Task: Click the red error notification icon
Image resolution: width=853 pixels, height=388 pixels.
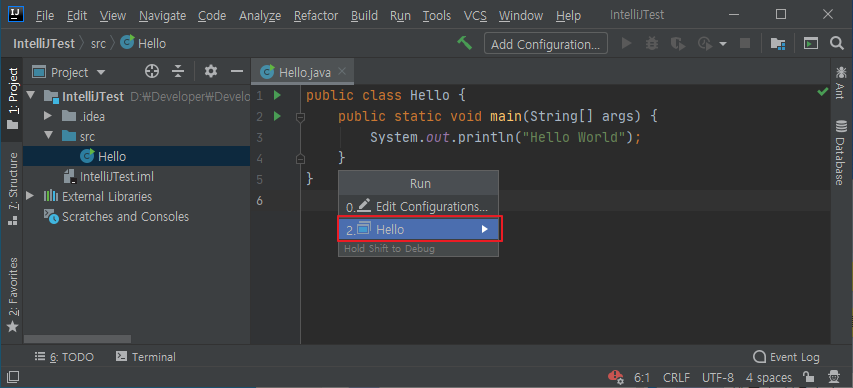Action: coord(615,376)
